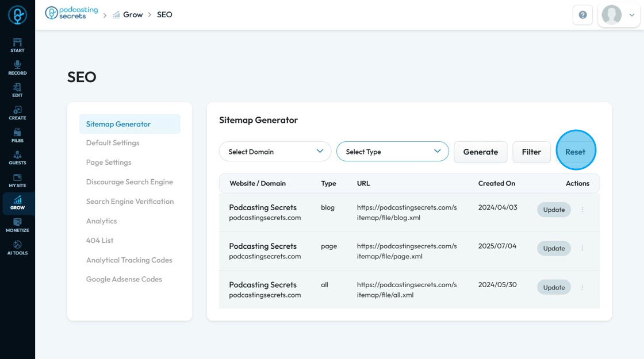The width and height of the screenshot is (644, 359).
Task: Click the Podcasting Secrets logo
Action: (x=72, y=13)
